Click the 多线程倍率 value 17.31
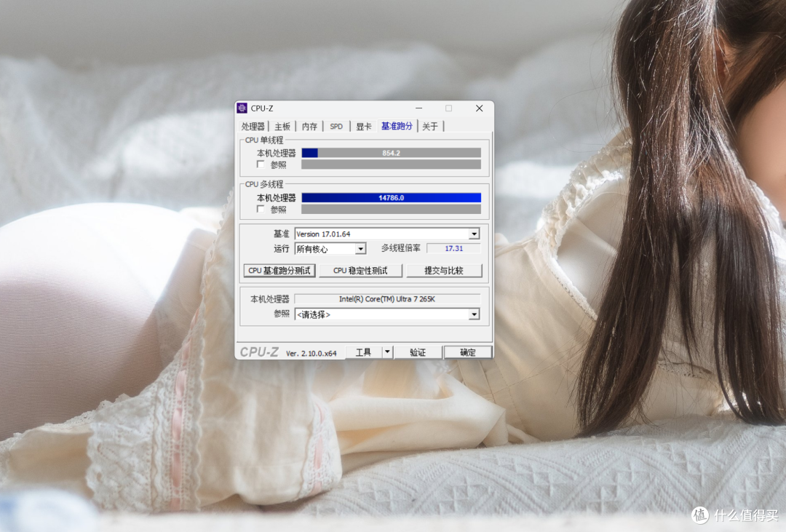This screenshot has height=532, width=786. 453,248
